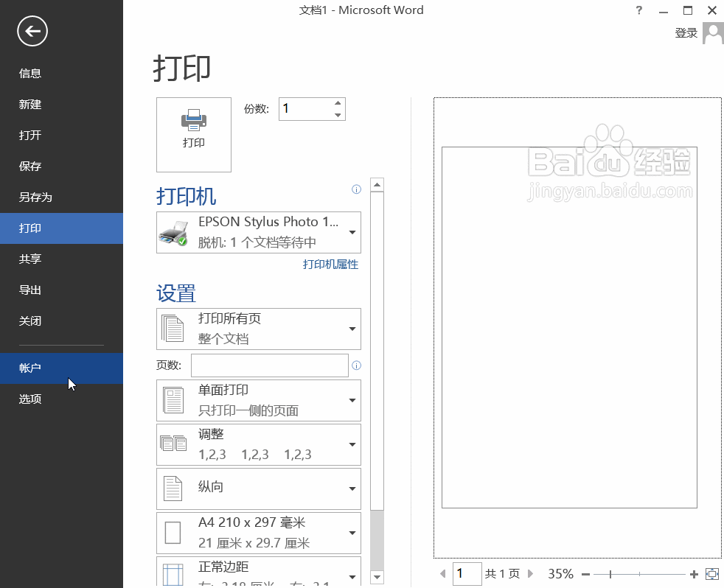Open the 打印所有页 dropdown
The width and height of the screenshot is (724, 588).
point(259,329)
